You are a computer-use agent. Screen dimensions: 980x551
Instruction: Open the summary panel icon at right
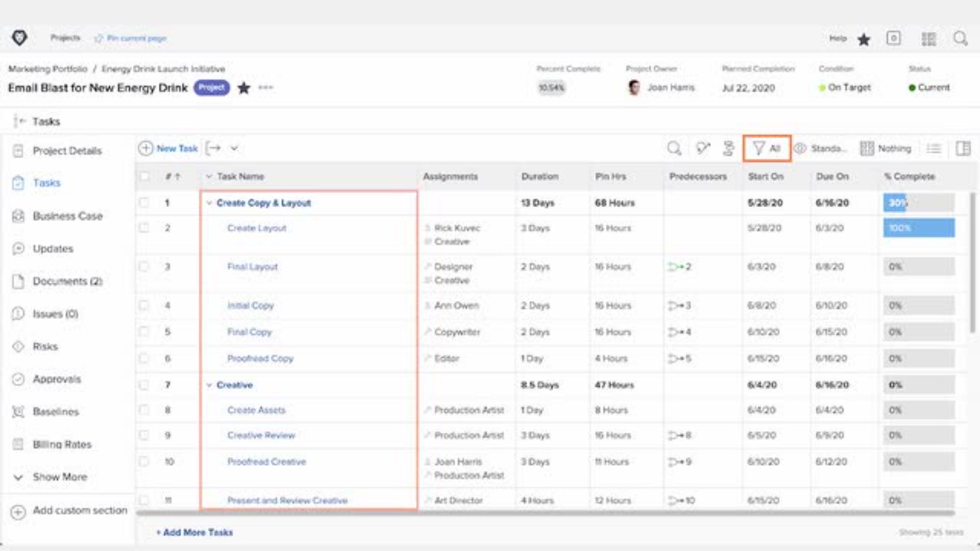click(x=963, y=148)
